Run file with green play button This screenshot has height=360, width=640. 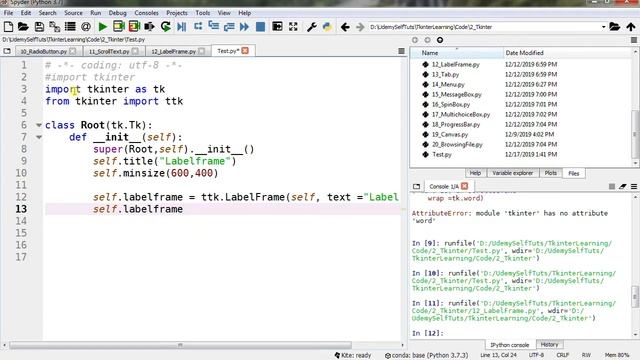[x=102, y=27]
